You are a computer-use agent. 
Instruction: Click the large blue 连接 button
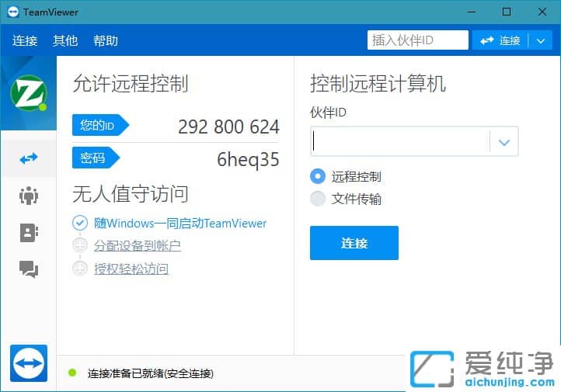click(x=354, y=243)
